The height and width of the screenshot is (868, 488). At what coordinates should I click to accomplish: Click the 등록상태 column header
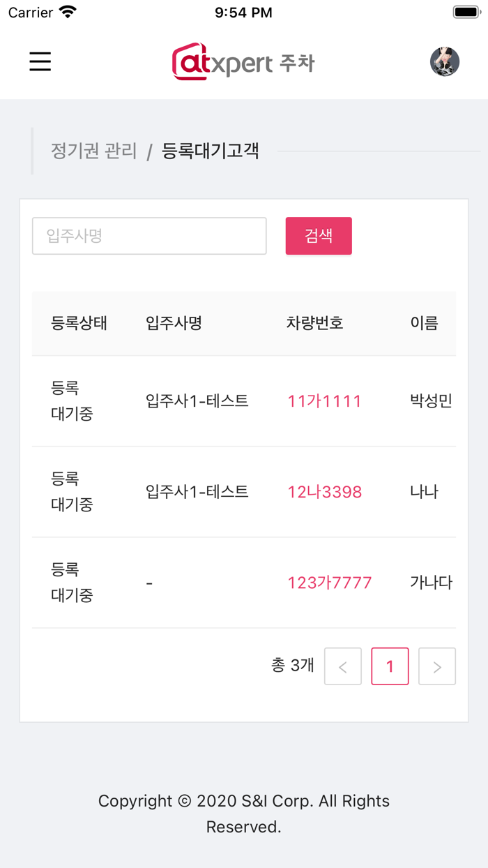click(x=78, y=323)
